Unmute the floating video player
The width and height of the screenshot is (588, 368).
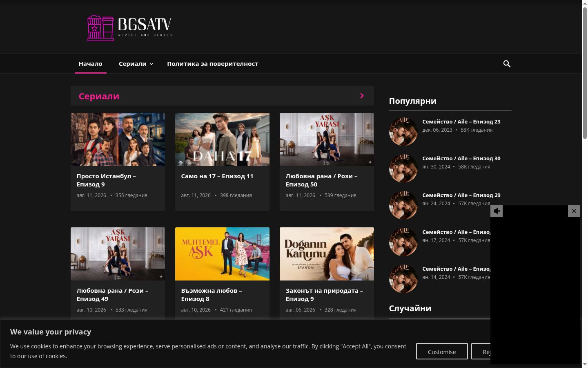pyautogui.click(x=497, y=211)
